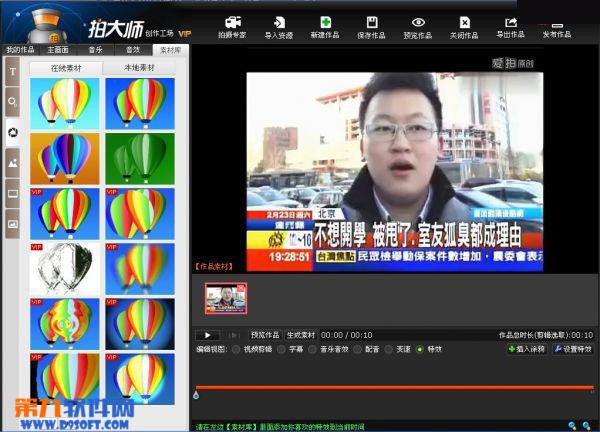This screenshot has height=432, width=600.
Task: Switch to 我的作品 tab
Action: click(x=20, y=50)
